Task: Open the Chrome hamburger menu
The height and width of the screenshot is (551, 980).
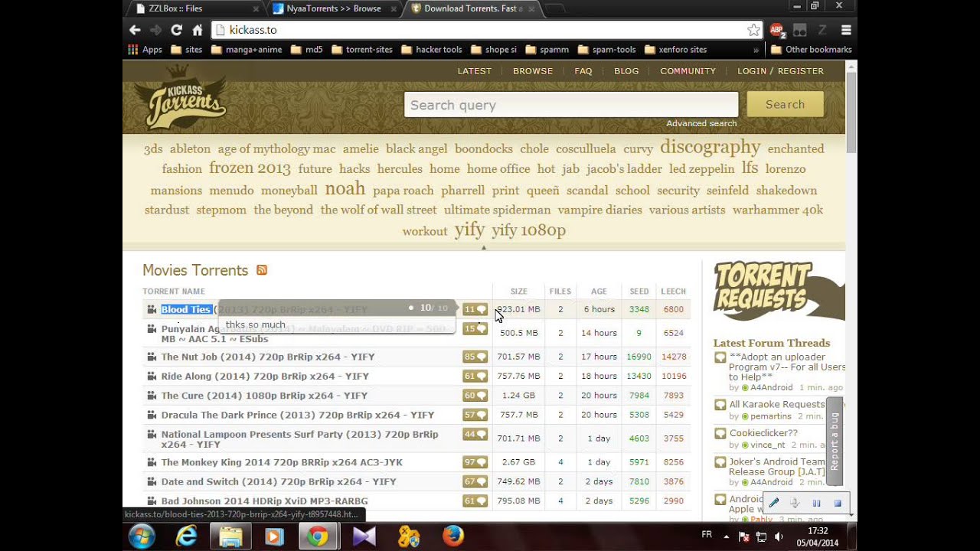Action: pyautogui.click(x=846, y=30)
